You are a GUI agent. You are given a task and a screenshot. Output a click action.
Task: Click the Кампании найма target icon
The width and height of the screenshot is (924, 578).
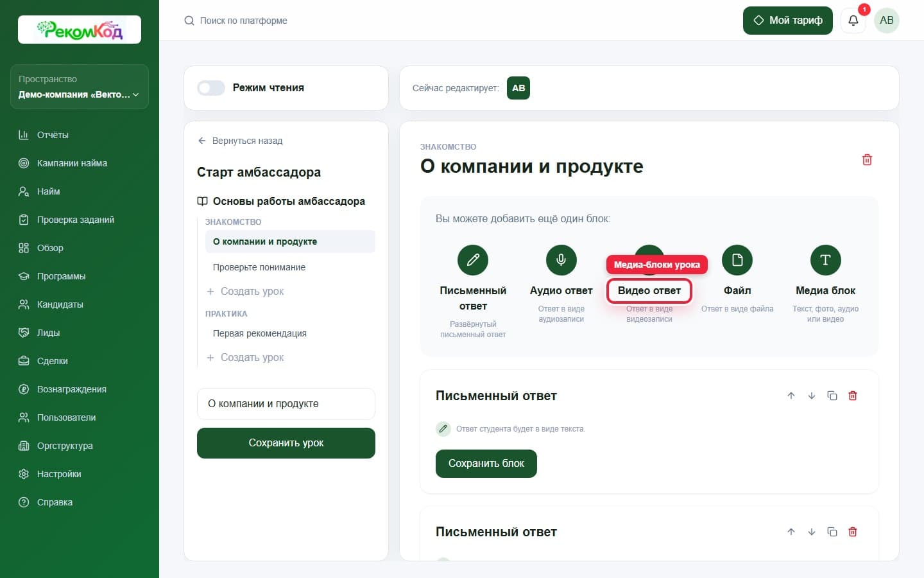pos(24,163)
